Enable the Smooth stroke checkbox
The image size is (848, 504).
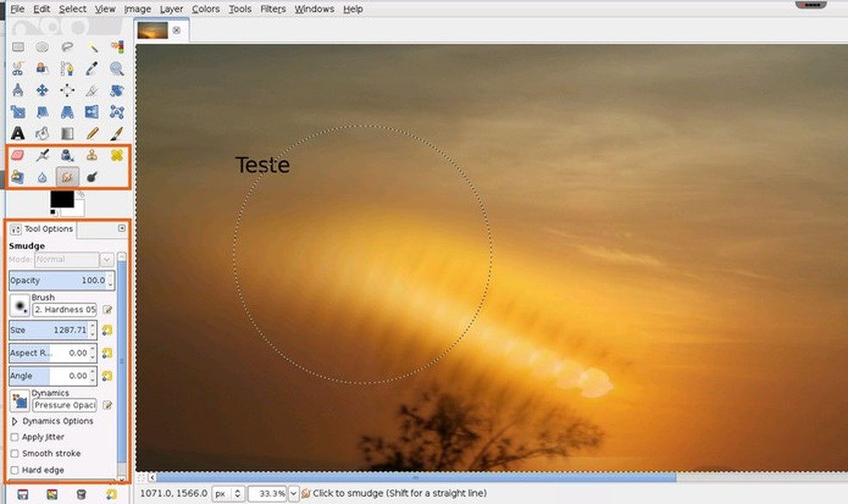[x=15, y=453]
